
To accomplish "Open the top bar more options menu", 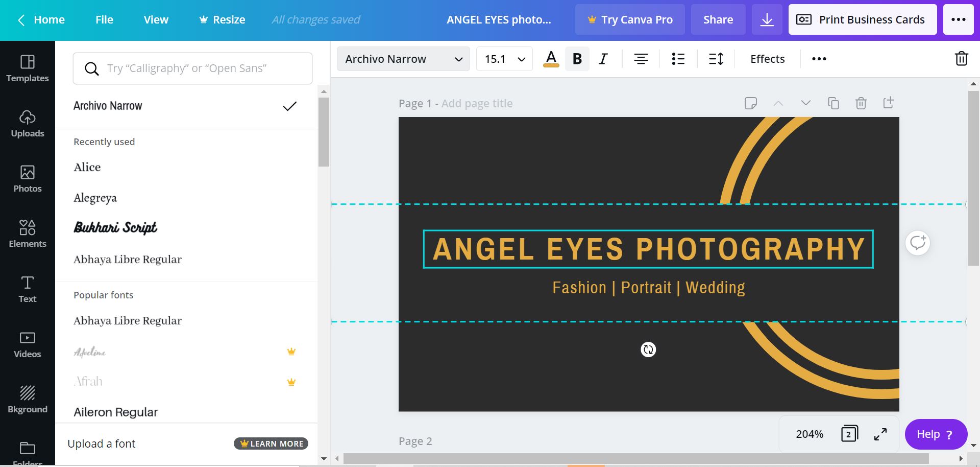I will pos(959,20).
